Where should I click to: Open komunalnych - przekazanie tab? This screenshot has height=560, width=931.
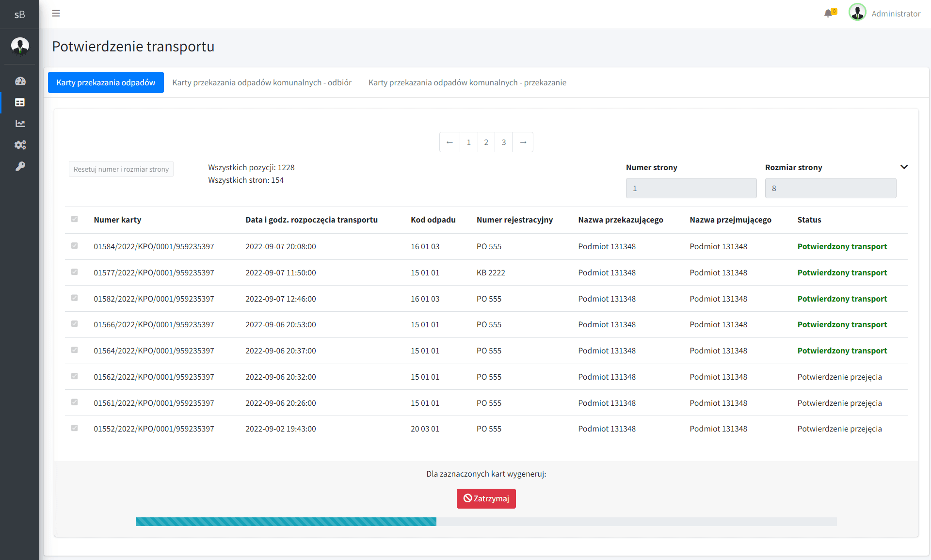coord(467,82)
